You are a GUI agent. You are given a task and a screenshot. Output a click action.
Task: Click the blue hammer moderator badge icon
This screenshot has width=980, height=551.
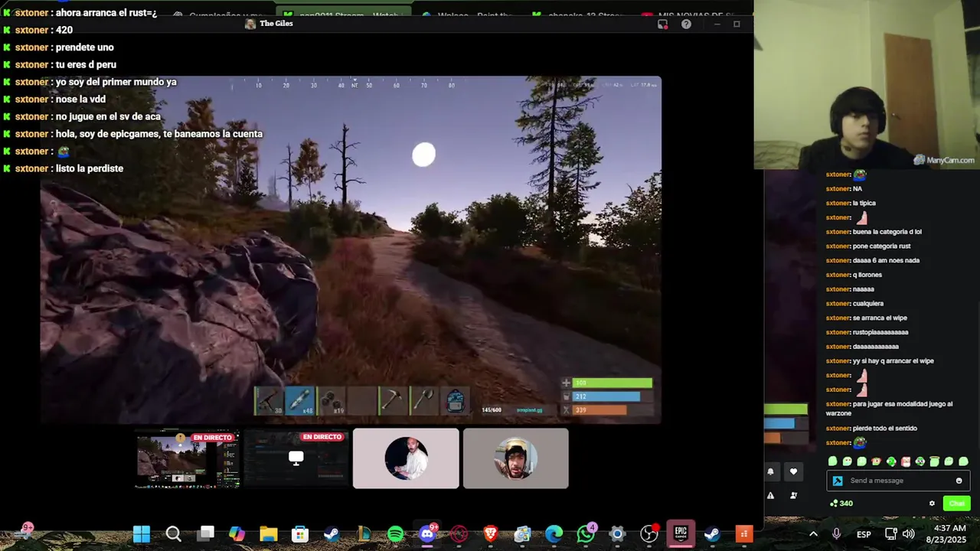[x=838, y=481]
